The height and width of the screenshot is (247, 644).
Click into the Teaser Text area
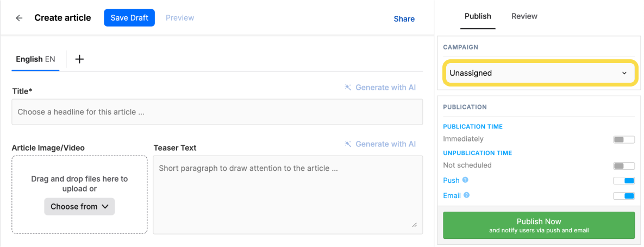[x=288, y=195]
